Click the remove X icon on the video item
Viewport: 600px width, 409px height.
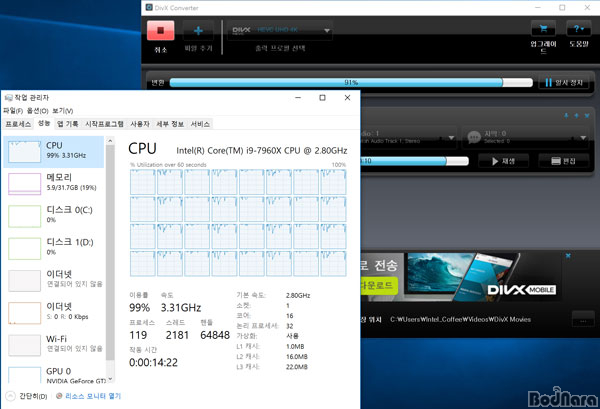(587, 116)
